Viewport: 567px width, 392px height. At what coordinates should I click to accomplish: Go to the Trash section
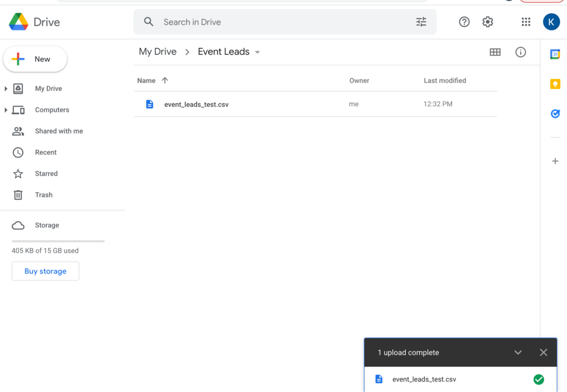point(44,195)
